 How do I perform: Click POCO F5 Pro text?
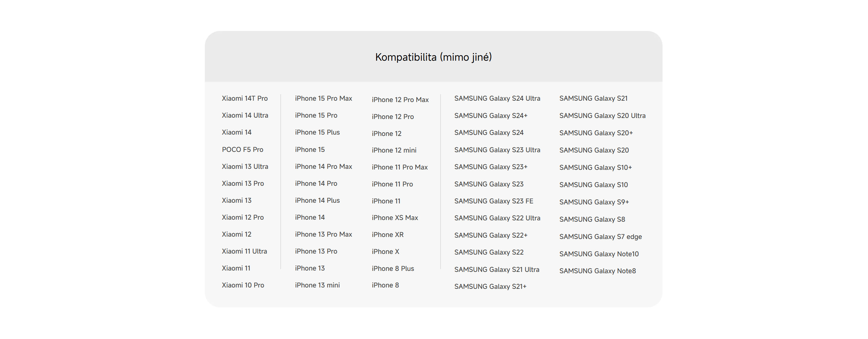242,149
